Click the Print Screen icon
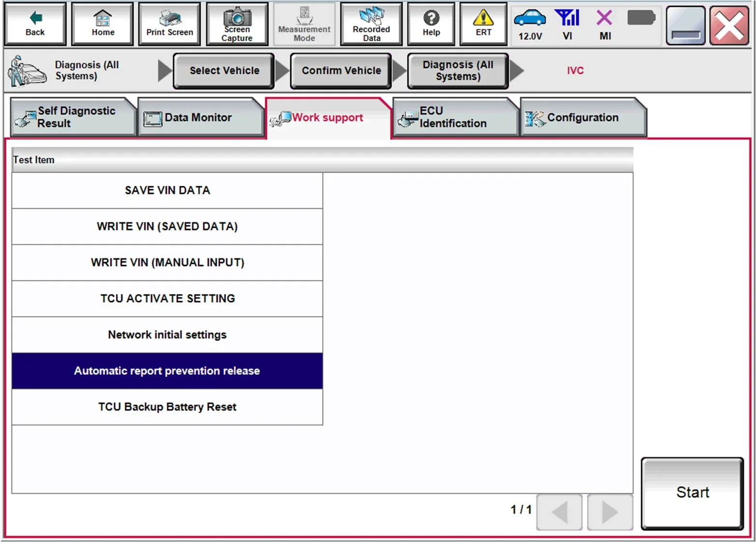The height and width of the screenshot is (542, 756). (170, 24)
